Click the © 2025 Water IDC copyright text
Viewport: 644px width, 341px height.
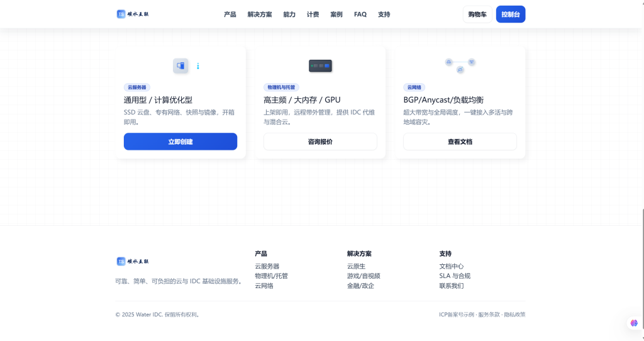click(x=158, y=315)
